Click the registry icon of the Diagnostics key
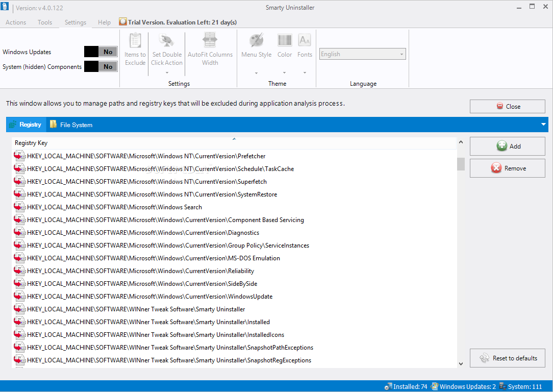The image size is (553, 392). click(x=20, y=233)
